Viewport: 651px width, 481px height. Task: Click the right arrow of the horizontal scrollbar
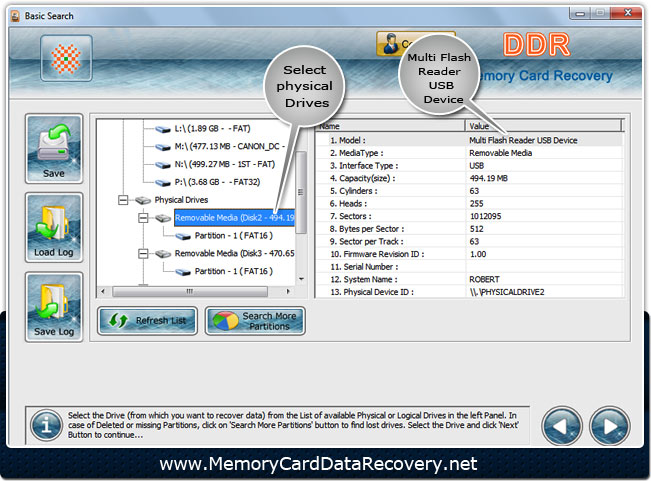288,291
